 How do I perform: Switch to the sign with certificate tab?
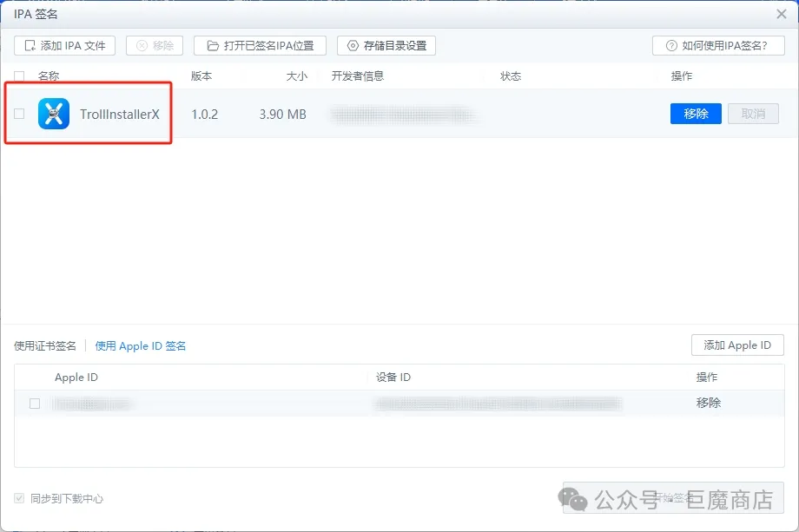point(45,346)
